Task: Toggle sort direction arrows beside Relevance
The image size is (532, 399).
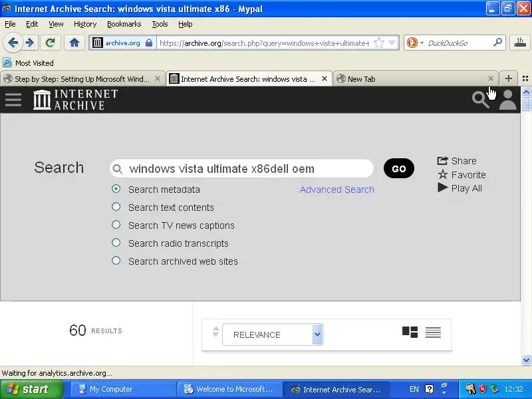Action: [x=215, y=331]
